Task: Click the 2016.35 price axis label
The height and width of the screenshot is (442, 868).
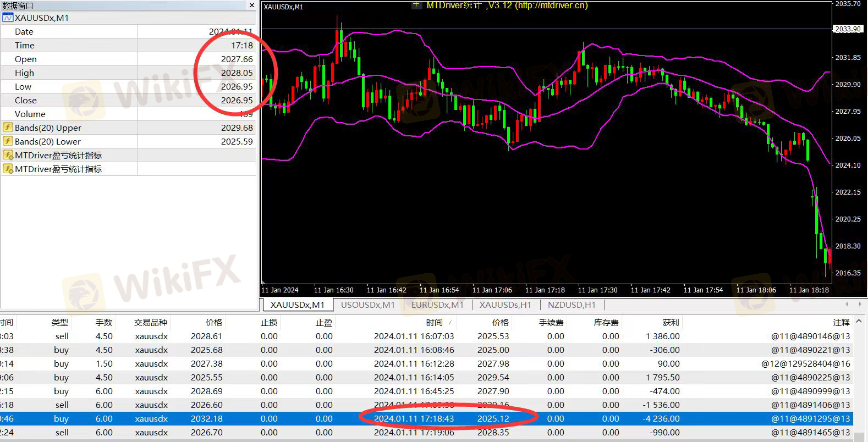Action: (x=848, y=273)
